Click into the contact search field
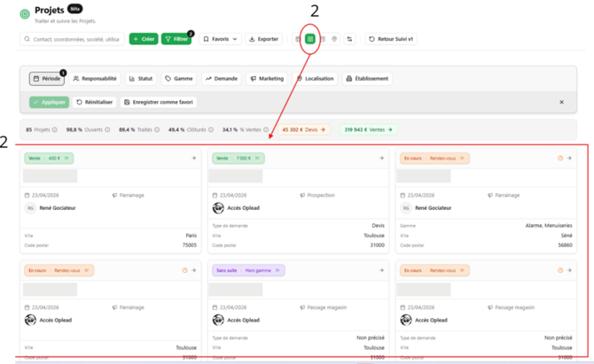Viewport: 594px width, 364px height. pyautogui.click(x=72, y=39)
